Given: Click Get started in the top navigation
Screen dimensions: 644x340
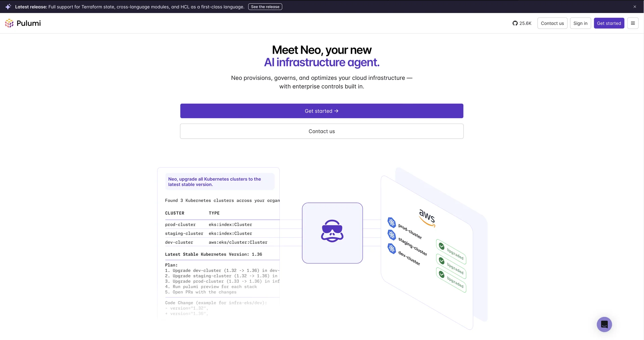Looking at the screenshot, I should point(609,23).
